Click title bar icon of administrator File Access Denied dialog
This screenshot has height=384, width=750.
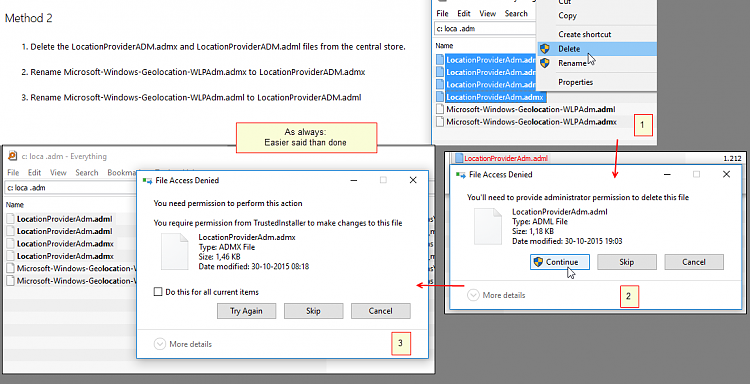coord(461,175)
